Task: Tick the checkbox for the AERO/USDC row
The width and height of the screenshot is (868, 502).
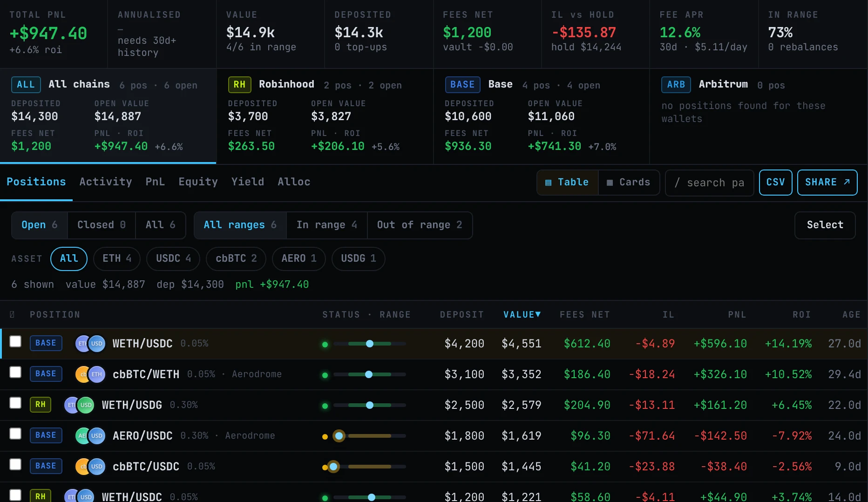Action: tap(15, 434)
